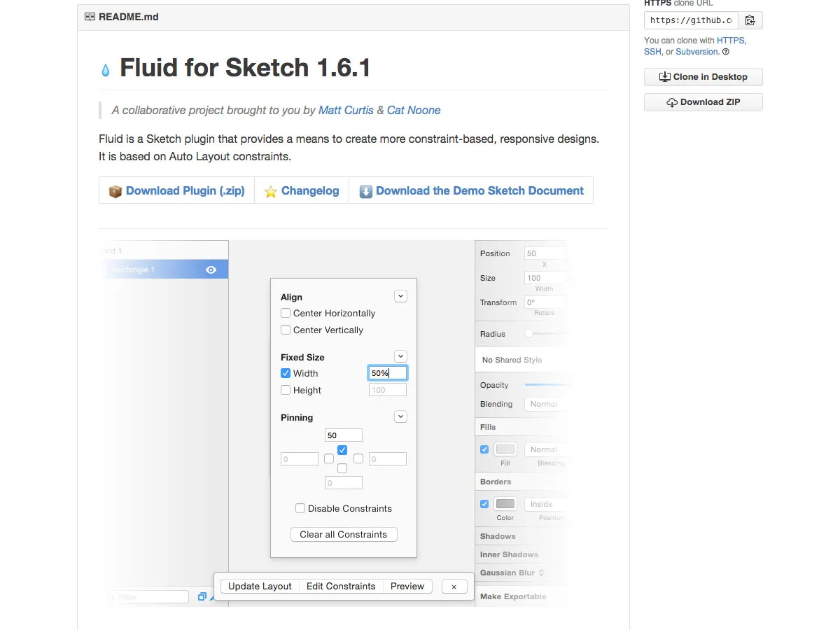This screenshot has width=840, height=630.
Task: Open the Changelog link
Action: pyautogui.click(x=310, y=190)
